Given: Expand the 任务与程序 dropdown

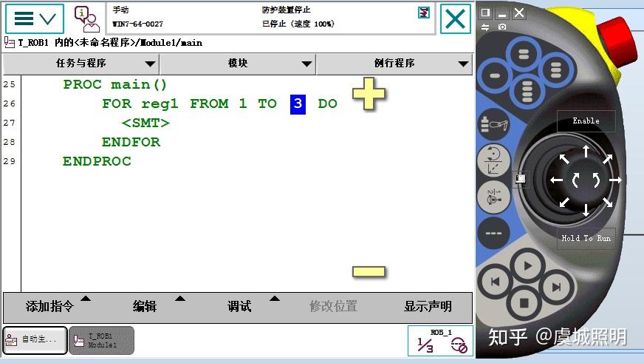Looking at the screenshot, I should 81,64.
